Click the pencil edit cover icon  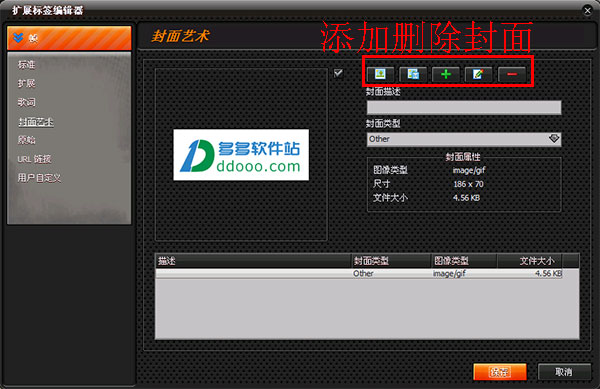coord(478,74)
